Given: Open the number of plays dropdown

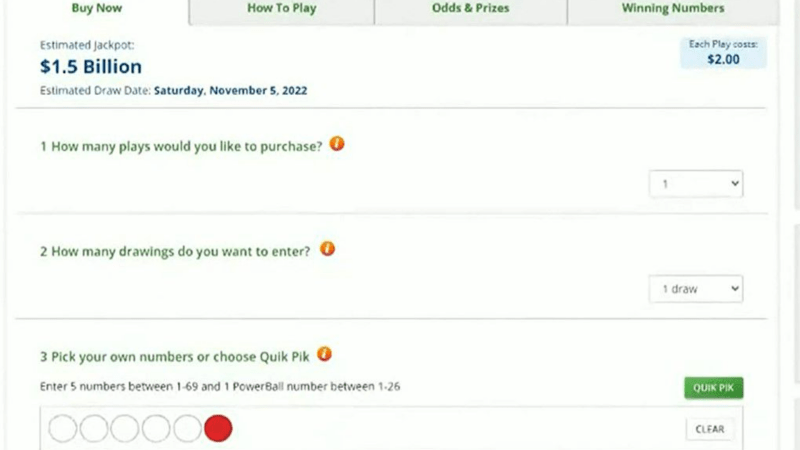Looking at the screenshot, I should point(696,184).
